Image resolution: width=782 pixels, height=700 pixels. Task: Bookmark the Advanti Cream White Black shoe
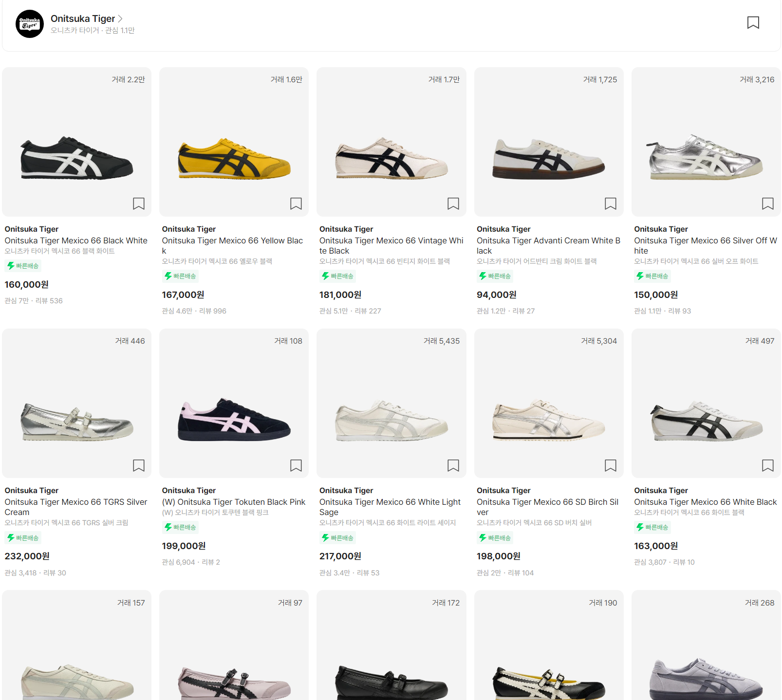pos(611,203)
